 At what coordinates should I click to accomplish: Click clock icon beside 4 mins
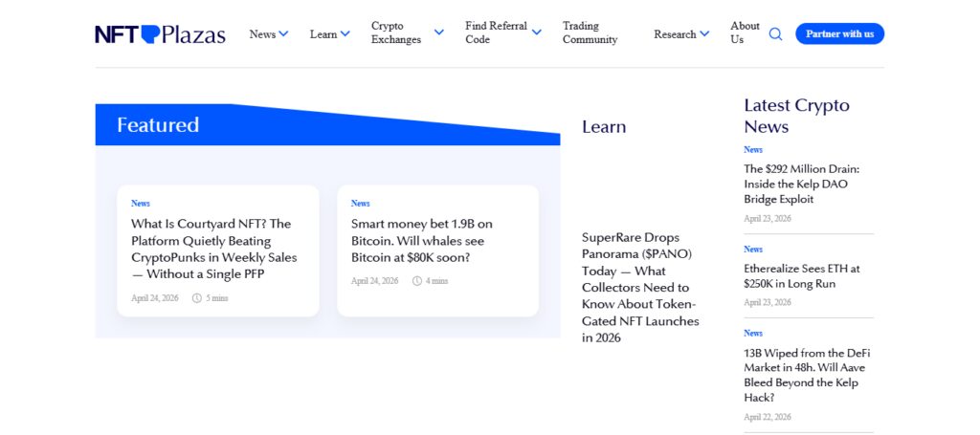pos(417,281)
